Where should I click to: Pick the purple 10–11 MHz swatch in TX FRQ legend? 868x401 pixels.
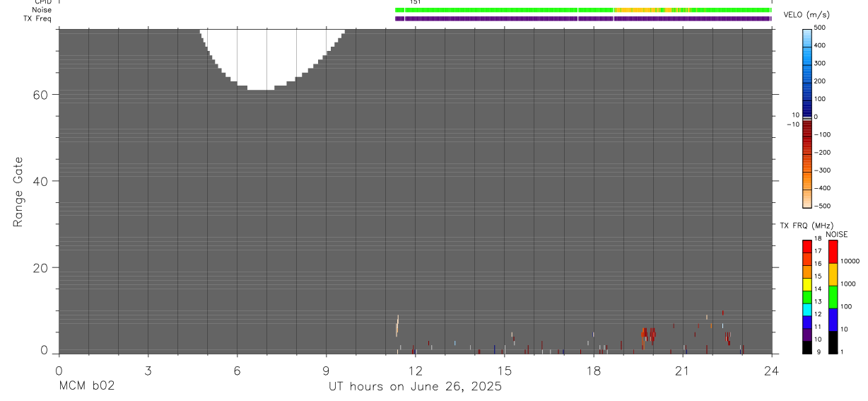[x=807, y=335]
